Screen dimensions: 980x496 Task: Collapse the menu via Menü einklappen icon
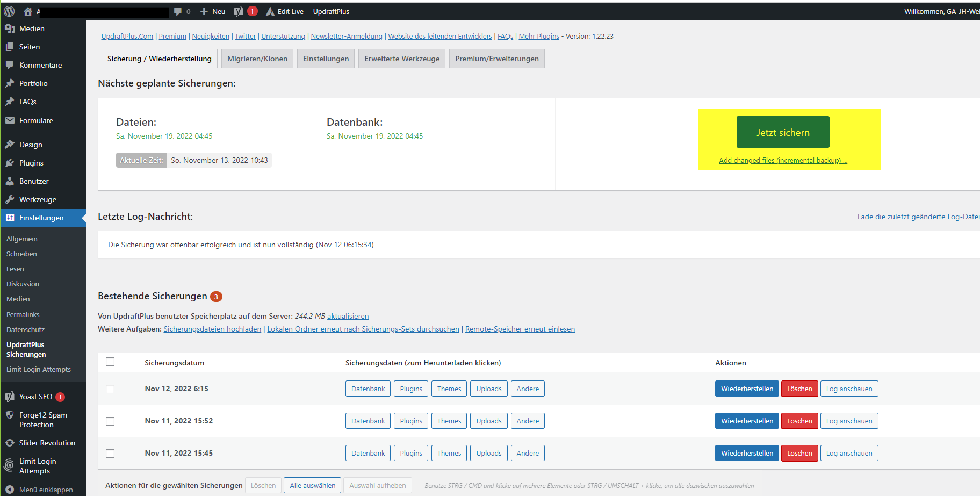[x=10, y=490]
